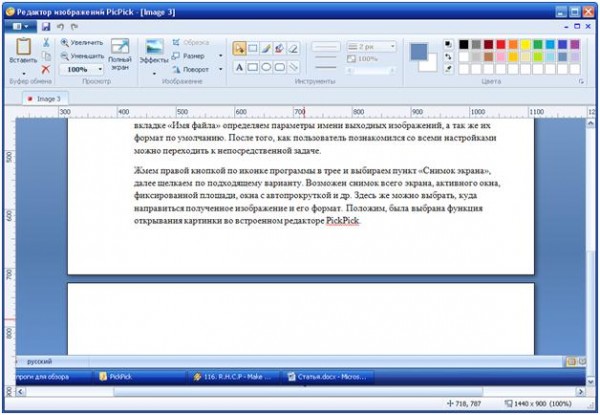Image resolution: width=600 pixels, height=415 pixels.
Task: Pick the purple palette swatch
Action: point(575,44)
